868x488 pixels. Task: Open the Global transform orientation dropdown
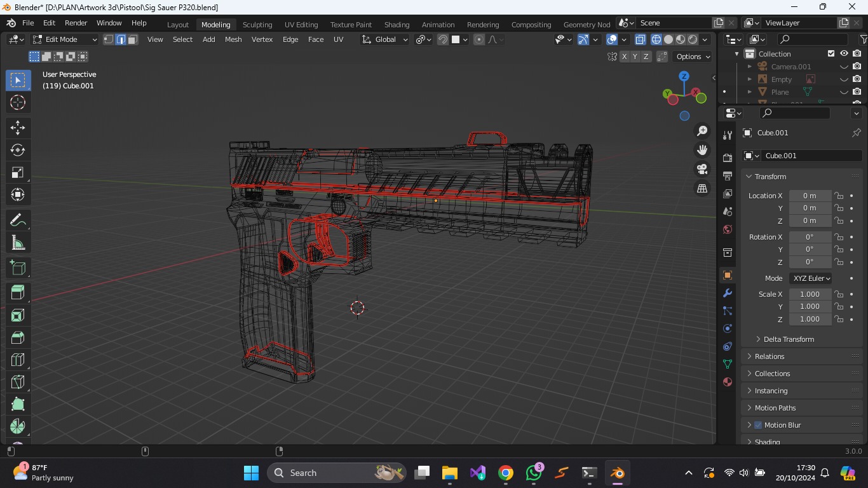[x=385, y=39]
